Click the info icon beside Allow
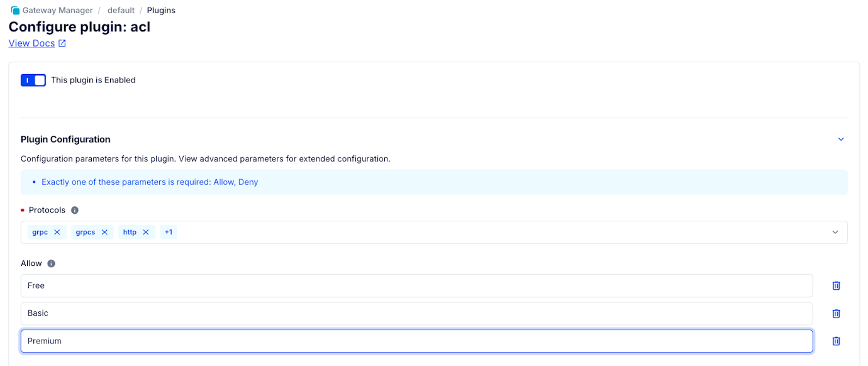 [x=51, y=263]
